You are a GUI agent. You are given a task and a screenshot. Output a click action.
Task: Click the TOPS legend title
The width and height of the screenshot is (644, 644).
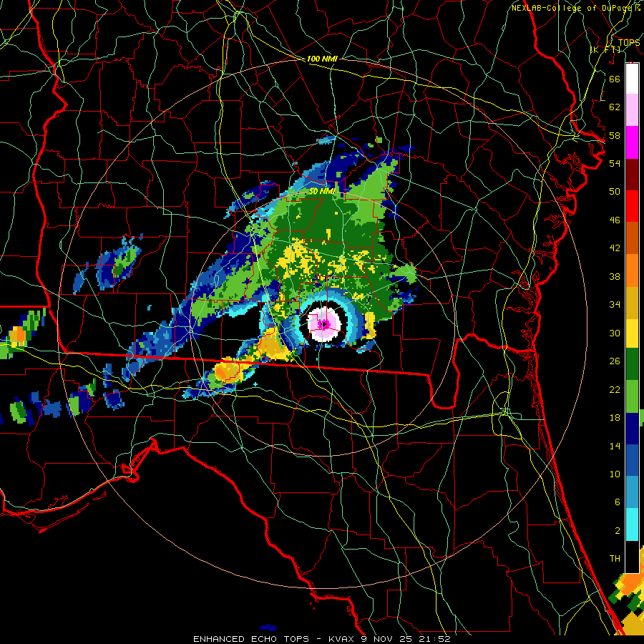click(x=629, y=42)
